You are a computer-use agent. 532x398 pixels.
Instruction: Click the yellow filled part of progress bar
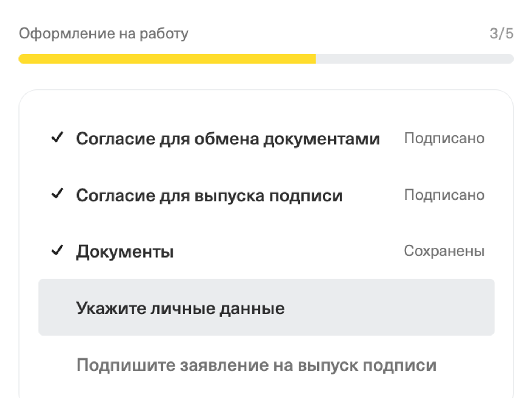pyautogui.click(x=166, y=59)
